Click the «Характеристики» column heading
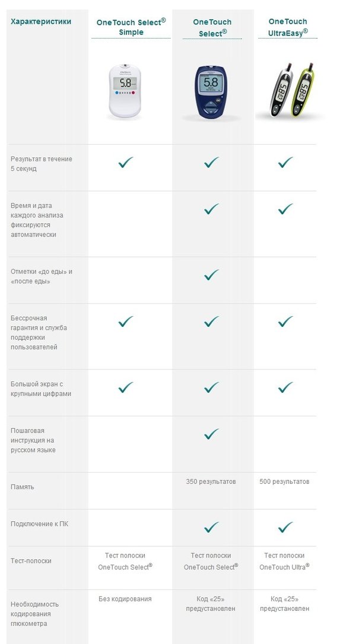Viewport: 356px width, 644px height. [41, 21]
